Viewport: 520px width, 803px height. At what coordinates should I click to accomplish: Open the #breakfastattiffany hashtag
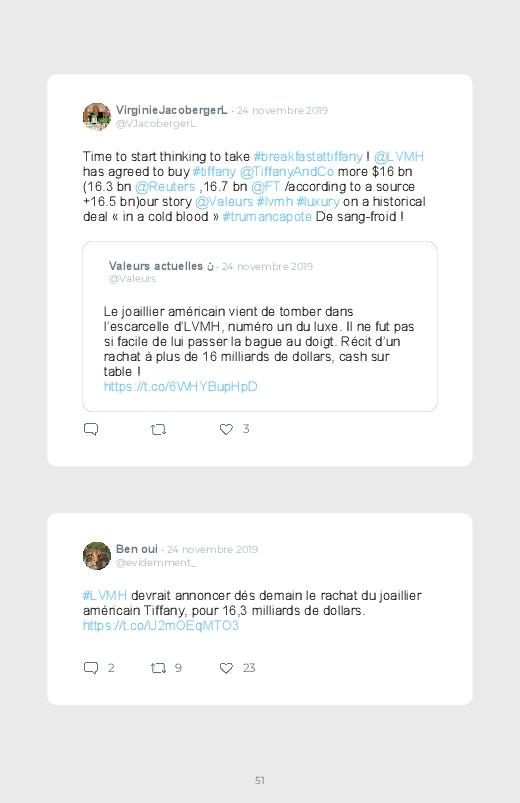(x=308, y=157)
